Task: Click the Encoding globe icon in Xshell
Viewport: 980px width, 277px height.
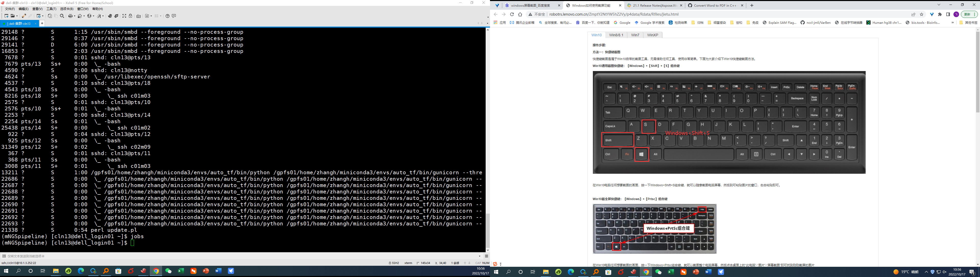Action: [x=89, y=16]
